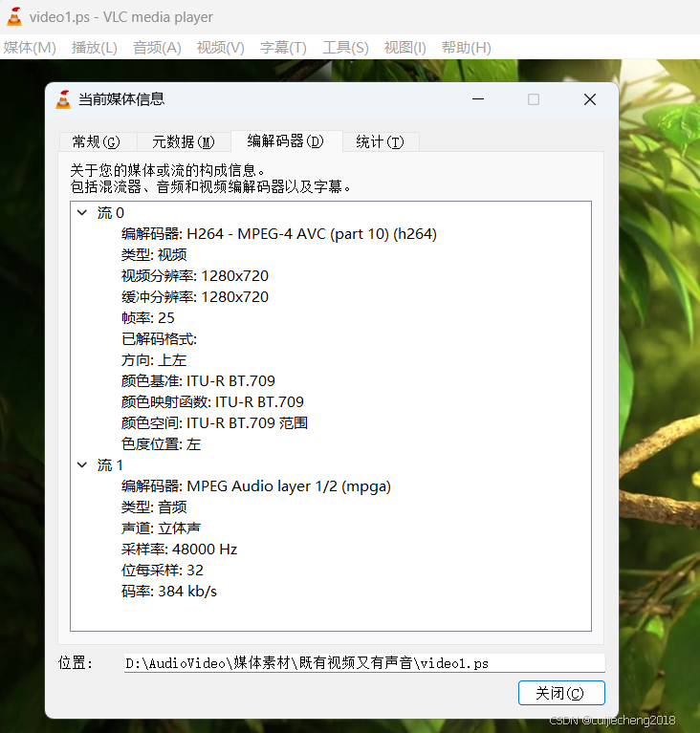Viewport: 700px width, 733px height.
Task: Select the 缓冲分辨率: 1280x720 row
Action: (195, 297)
